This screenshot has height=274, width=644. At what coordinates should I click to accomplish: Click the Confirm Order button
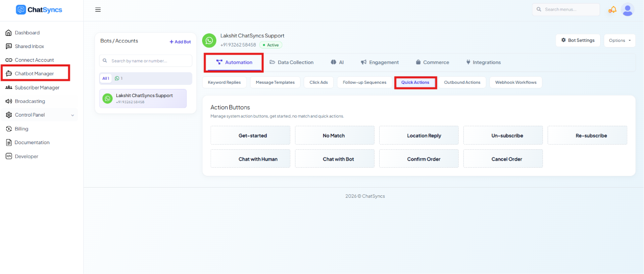tap(419, 159)
